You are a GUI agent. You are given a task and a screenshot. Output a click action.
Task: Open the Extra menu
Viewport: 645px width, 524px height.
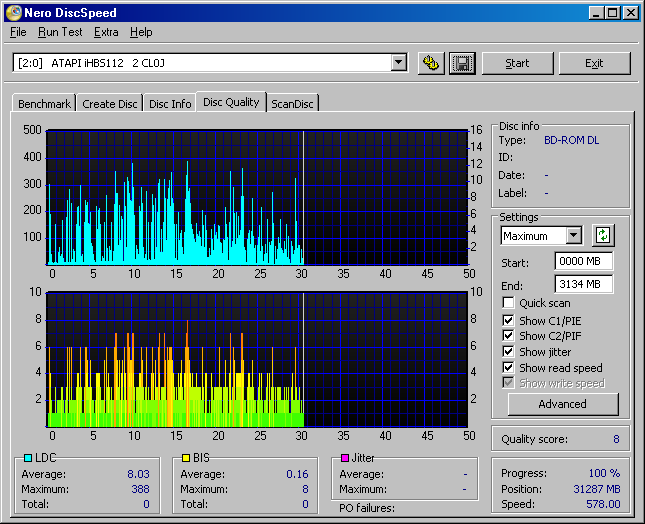click(106, 32)
